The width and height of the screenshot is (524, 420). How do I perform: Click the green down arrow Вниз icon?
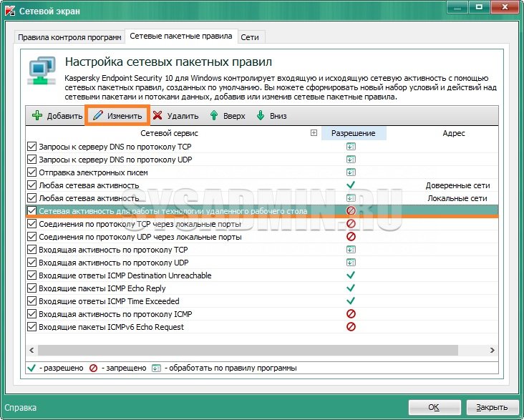(x=261, y=116)
